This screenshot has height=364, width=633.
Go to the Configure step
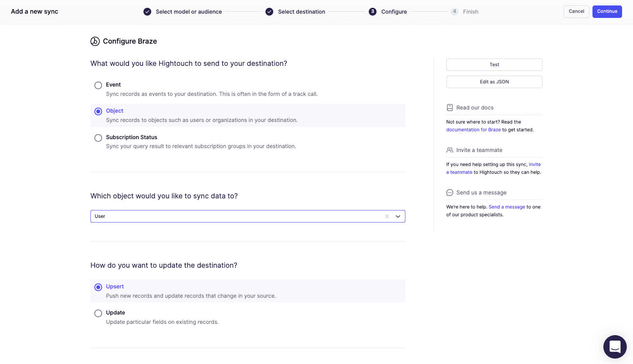(394, 12)
